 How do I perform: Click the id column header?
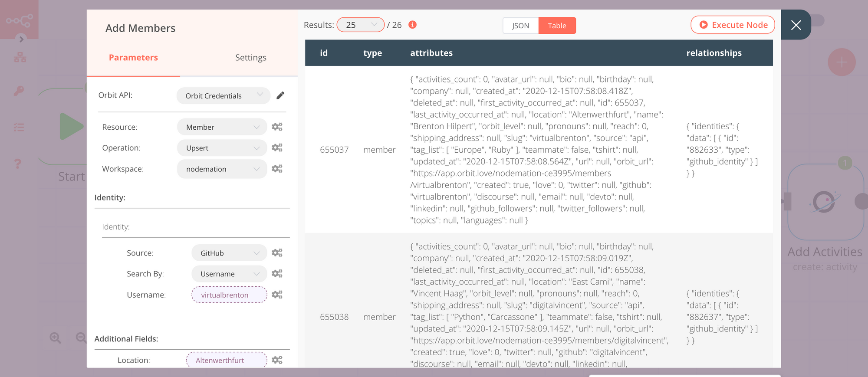click(x=324, y=53)
